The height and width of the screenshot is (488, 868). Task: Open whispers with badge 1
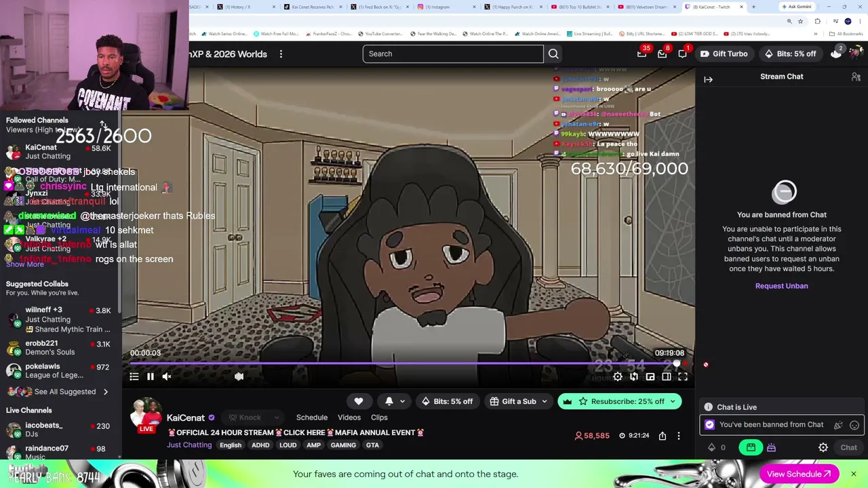coord(682,54)
